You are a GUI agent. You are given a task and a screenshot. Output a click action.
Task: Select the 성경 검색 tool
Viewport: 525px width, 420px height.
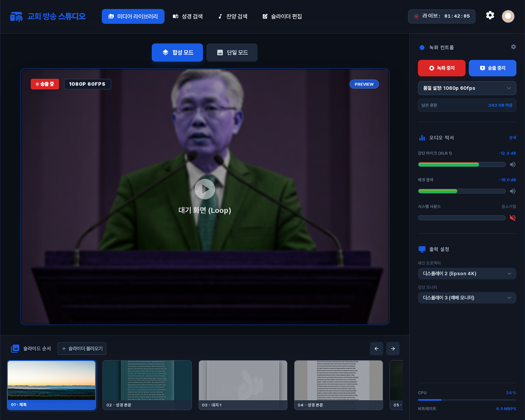pos(189,16)
